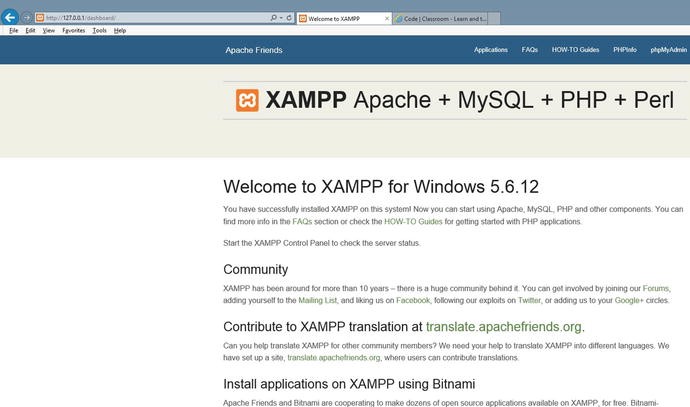Screen dimensions: 690x407
Task: Click the browser Forward arrow button
Action: (27, 18)
